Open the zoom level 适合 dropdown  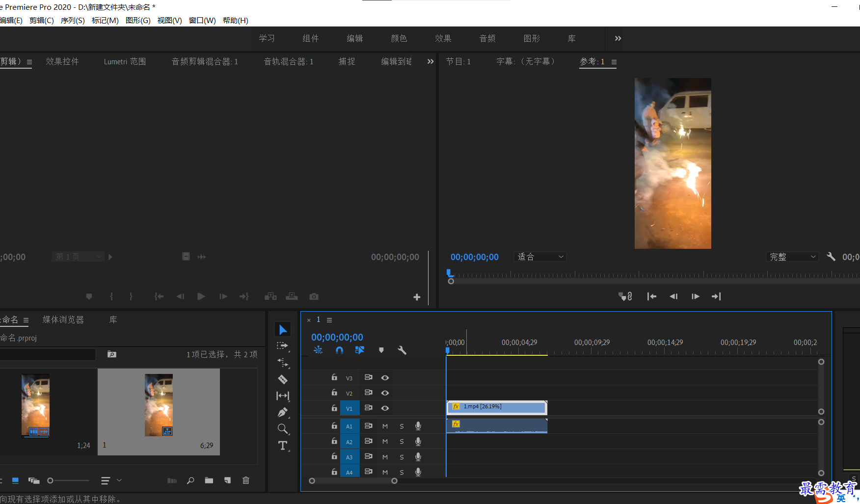click(x=540, y=257)
